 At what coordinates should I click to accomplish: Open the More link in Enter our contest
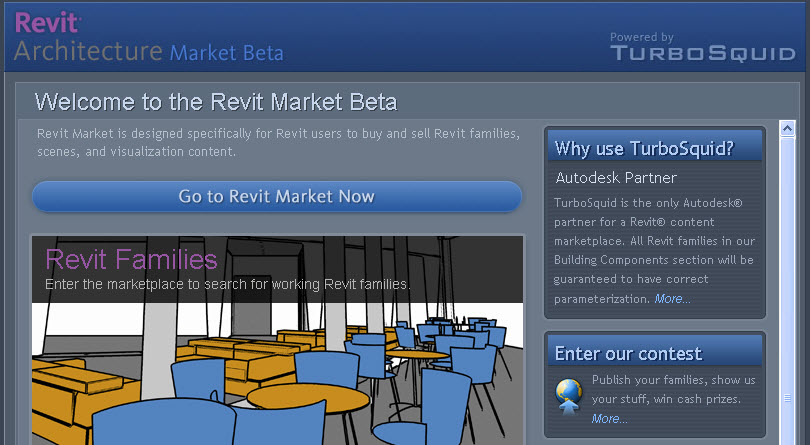click(x=610, y=419)
